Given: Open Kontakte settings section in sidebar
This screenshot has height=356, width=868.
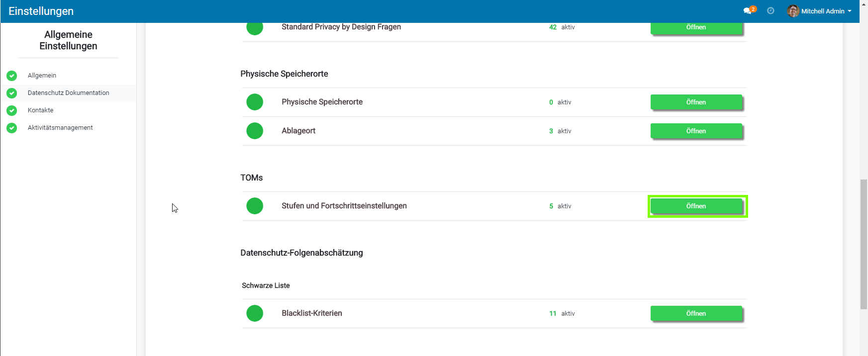Looking at the screenshot, I should pyautogui.click(x=40, y=110).
